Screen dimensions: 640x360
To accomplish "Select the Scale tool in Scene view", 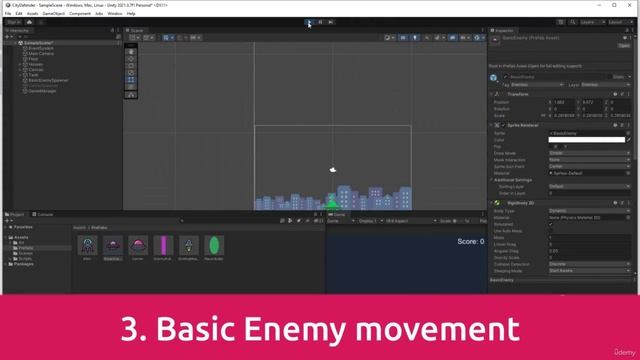I will coord(131,73).
